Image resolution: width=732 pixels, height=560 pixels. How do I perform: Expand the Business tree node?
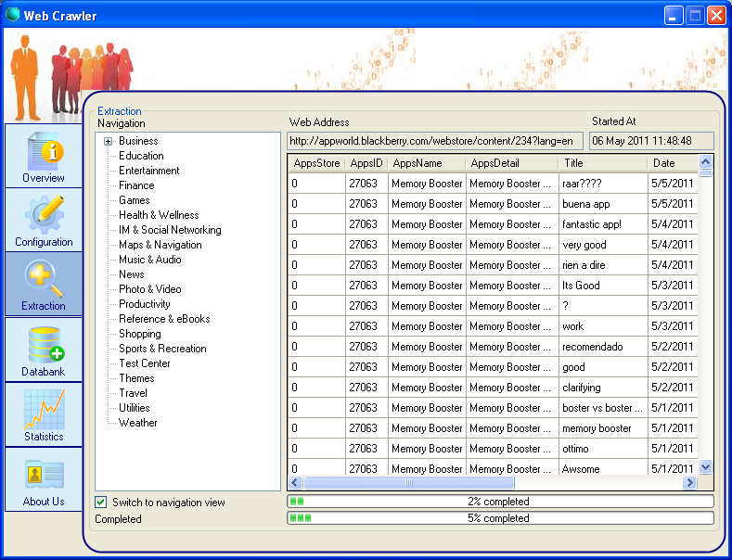[x=108, y=142]
